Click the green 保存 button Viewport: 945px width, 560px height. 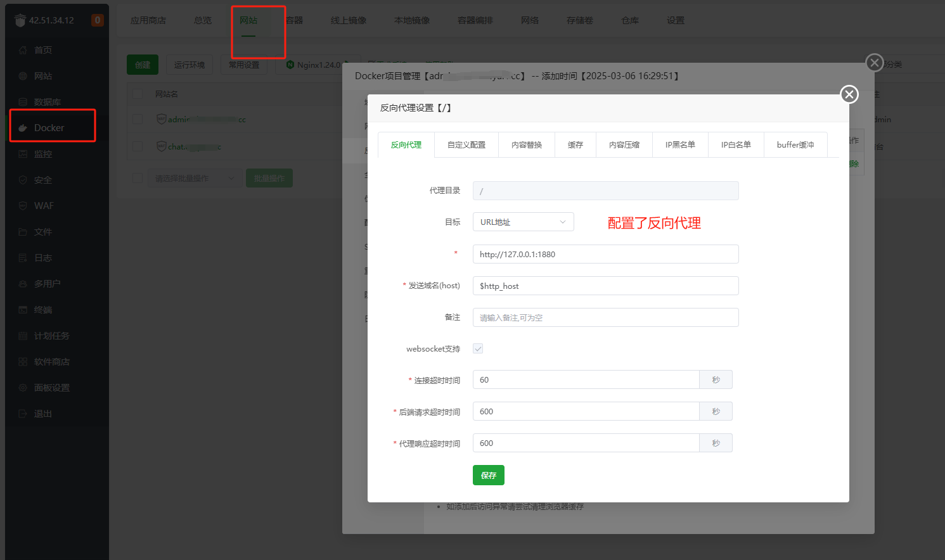489,475
